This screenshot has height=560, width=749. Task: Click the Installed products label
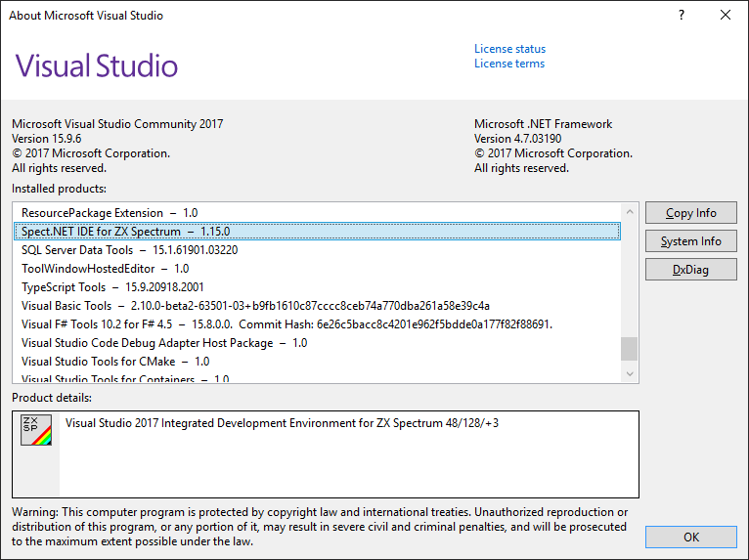pyautogui.click(x=60, y=189)
